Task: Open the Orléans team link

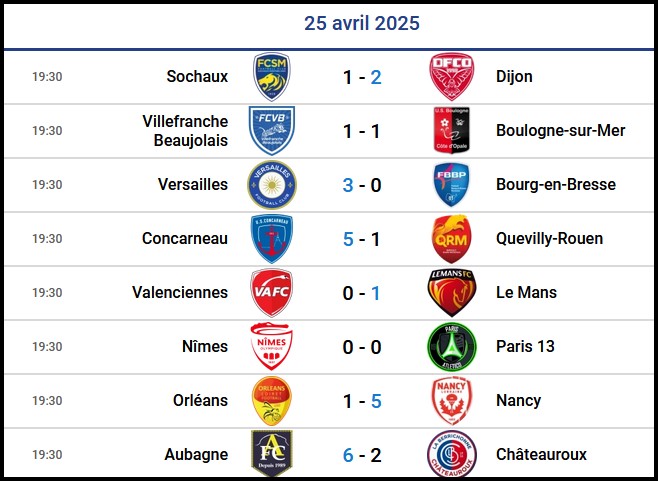Action: pos(200,400)
